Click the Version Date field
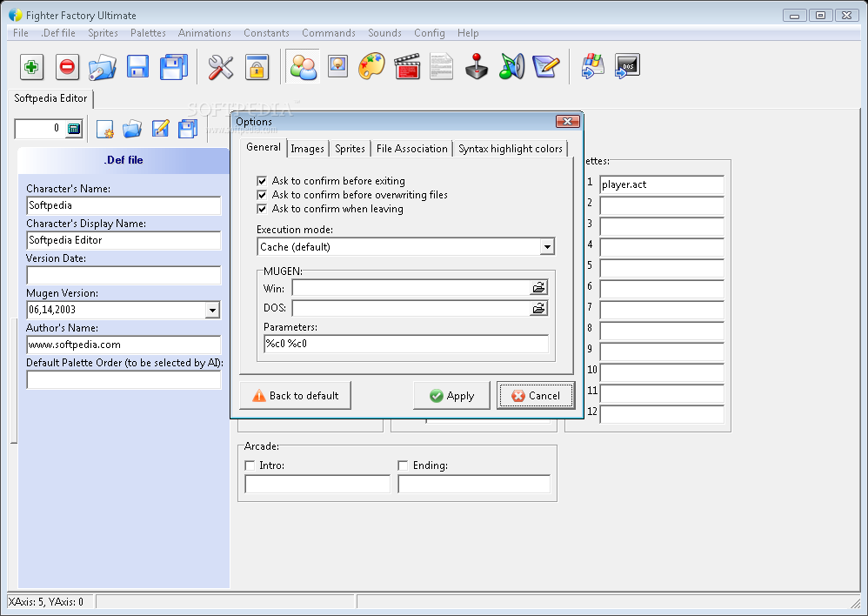The image size is (868, 616). (x=124, y=275)
